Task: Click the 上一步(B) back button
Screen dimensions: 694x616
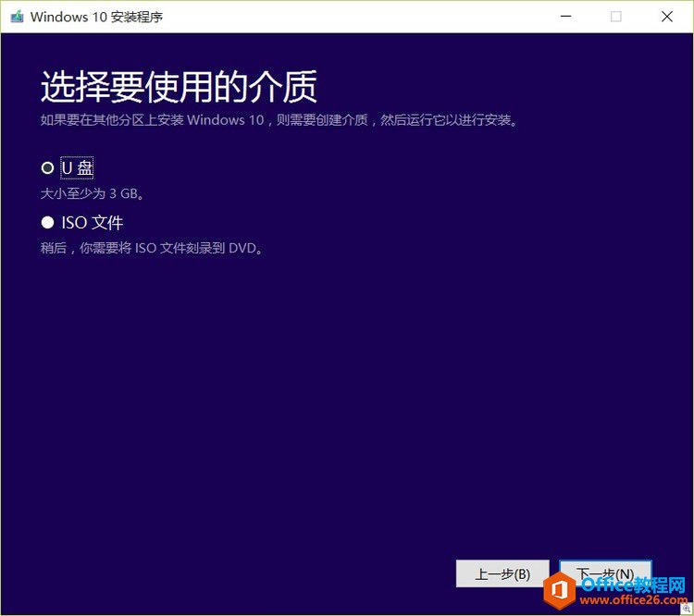Action: pos(502,574)
